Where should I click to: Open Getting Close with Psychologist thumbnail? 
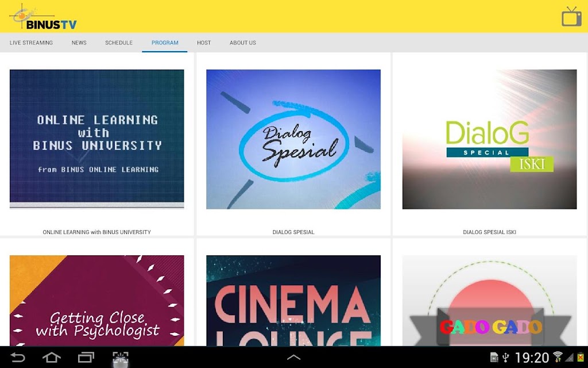96,300
